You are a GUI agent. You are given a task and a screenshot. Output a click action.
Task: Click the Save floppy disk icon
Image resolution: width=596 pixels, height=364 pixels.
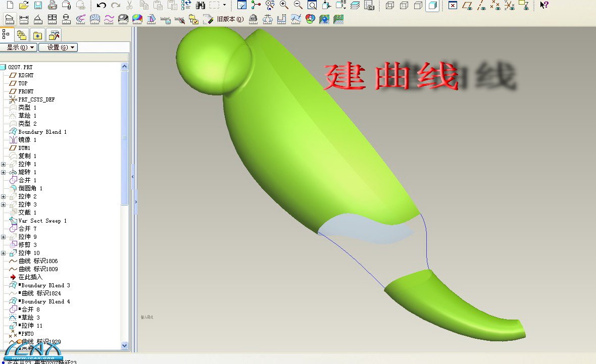38,6
